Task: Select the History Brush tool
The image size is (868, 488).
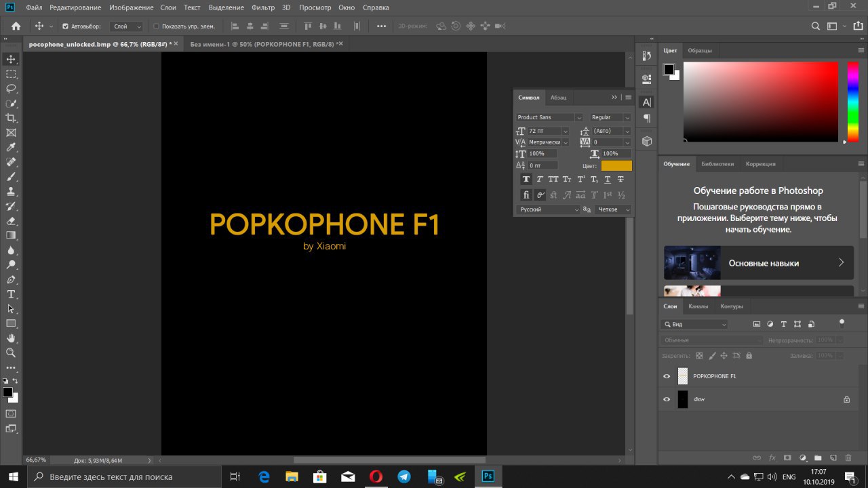Action: click(x=11, y=206)
